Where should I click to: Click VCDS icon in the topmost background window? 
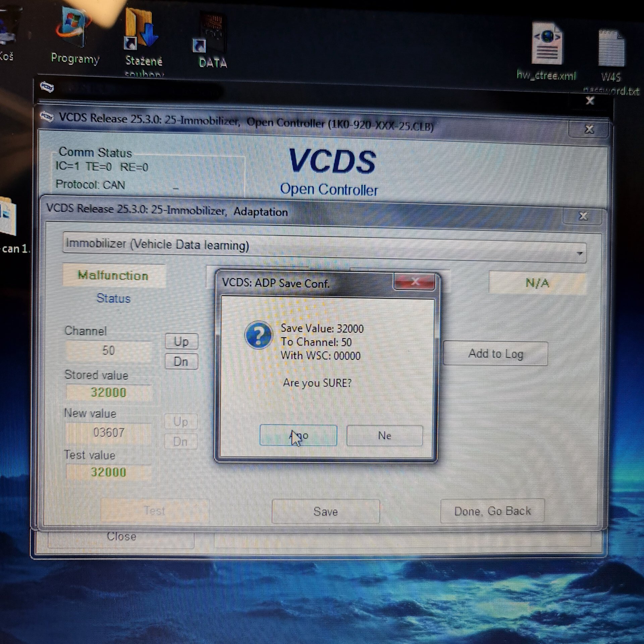(x=47, y=87)
